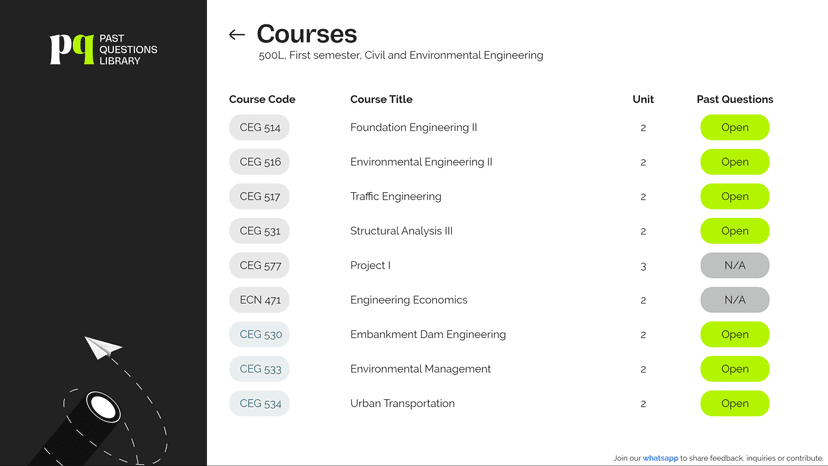
Task: Open past questions for Urban Transportation
Action: (x=735, y=403)
